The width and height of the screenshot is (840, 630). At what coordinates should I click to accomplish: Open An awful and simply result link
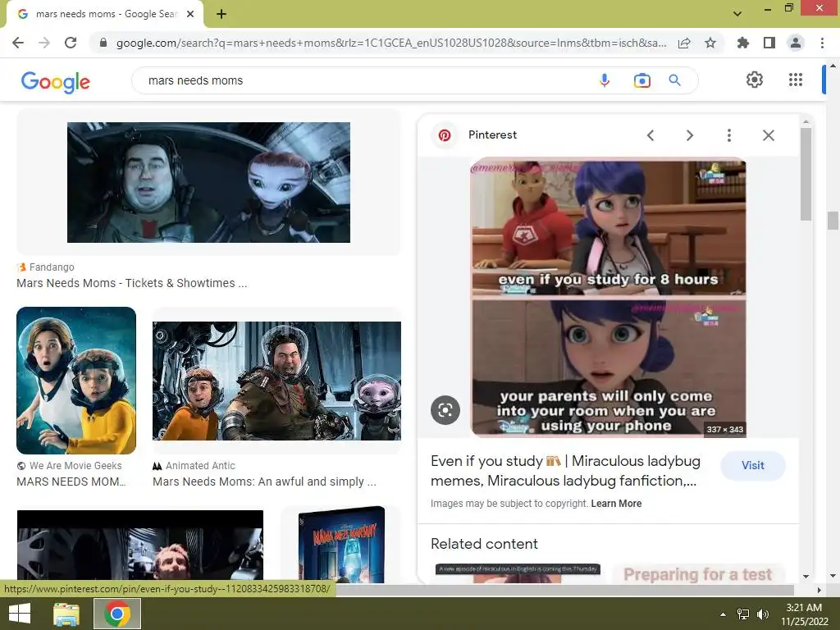265,482
